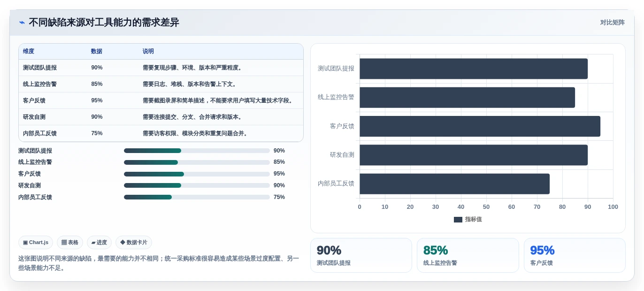
Task: Click description 需要连接提交、分支、合并请求和版本。
Action: 193,117
